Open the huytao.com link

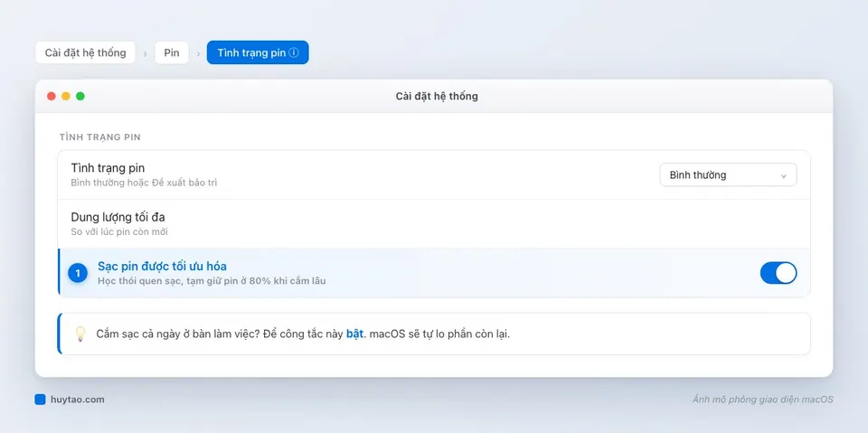[77, 400]
